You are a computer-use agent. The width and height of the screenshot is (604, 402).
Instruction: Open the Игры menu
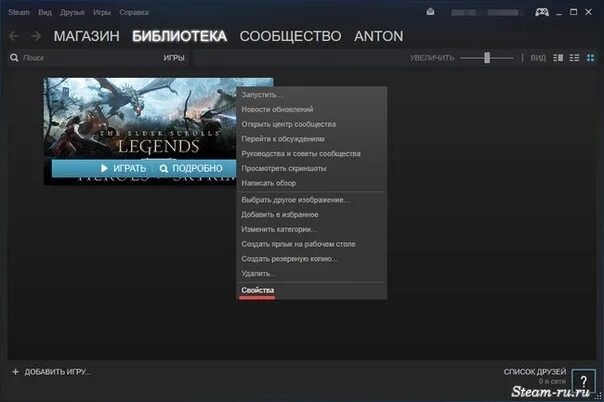102,12
